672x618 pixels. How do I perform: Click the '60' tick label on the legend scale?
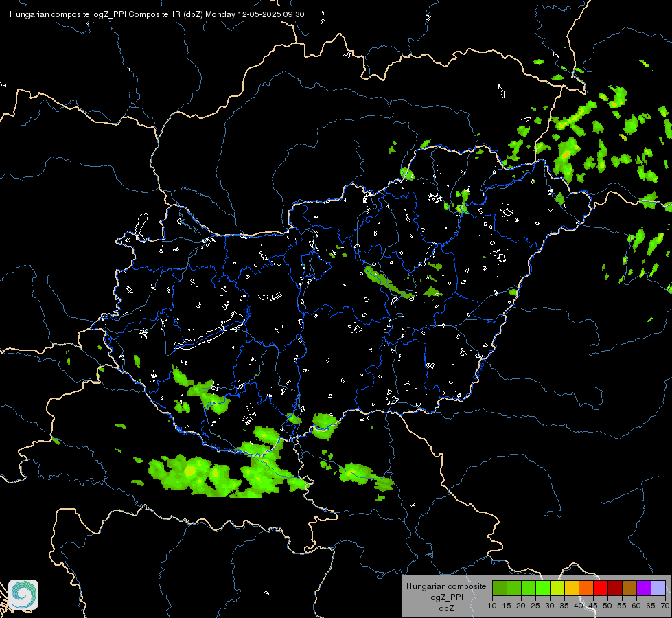pos(636,606)
